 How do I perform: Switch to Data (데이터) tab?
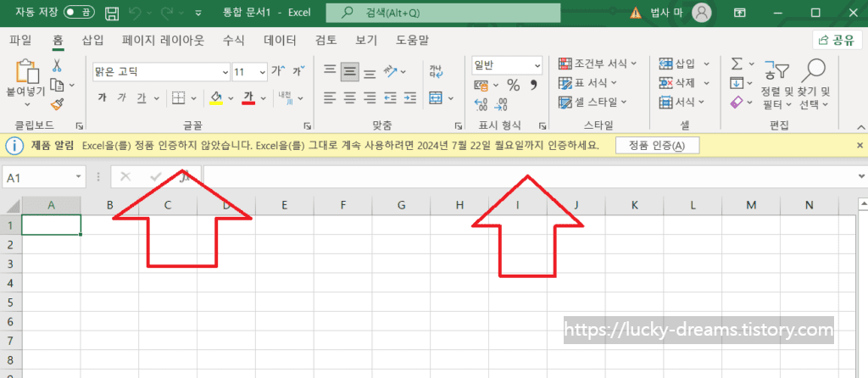pos(280,40)
